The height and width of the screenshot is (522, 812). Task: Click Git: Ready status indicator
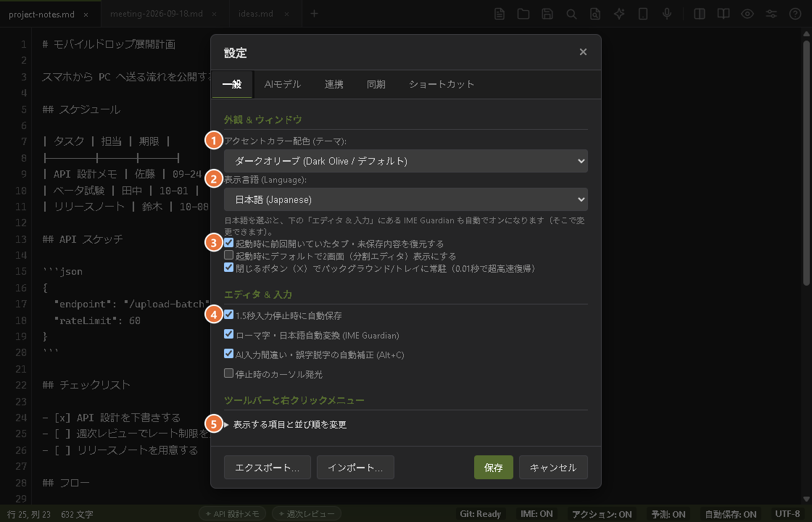point(480,514)
